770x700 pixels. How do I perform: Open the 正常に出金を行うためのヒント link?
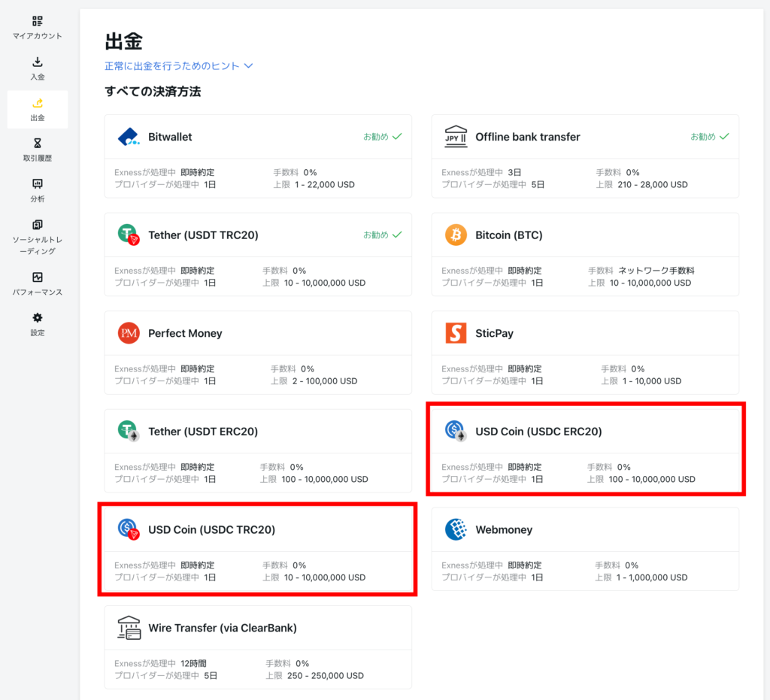point(172,65)
